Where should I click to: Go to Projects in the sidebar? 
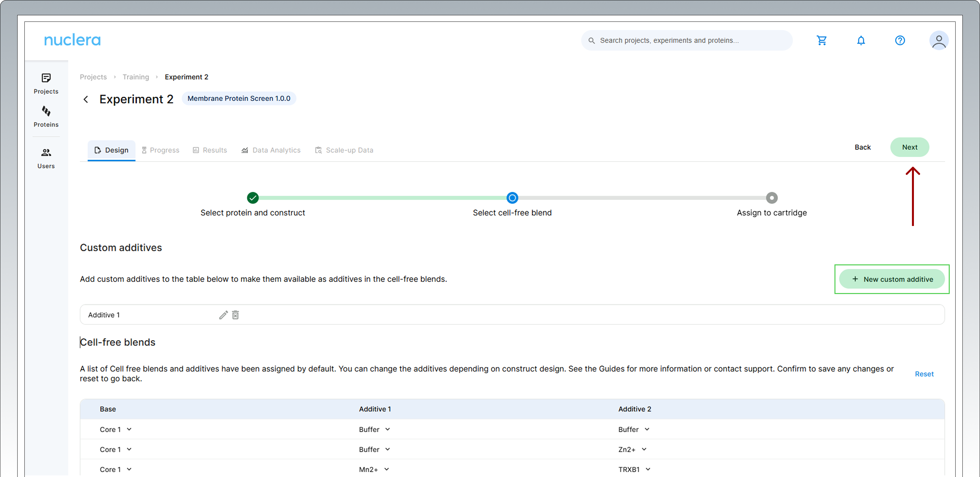pyautogui.click(x=46, y=84)
